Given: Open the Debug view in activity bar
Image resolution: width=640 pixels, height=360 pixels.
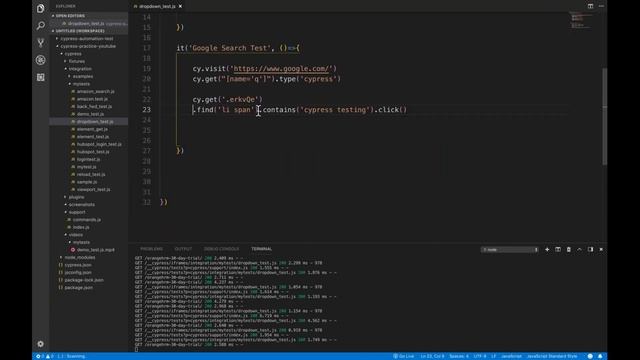Looking at the screenshot, I should click(x=40, y=60).
